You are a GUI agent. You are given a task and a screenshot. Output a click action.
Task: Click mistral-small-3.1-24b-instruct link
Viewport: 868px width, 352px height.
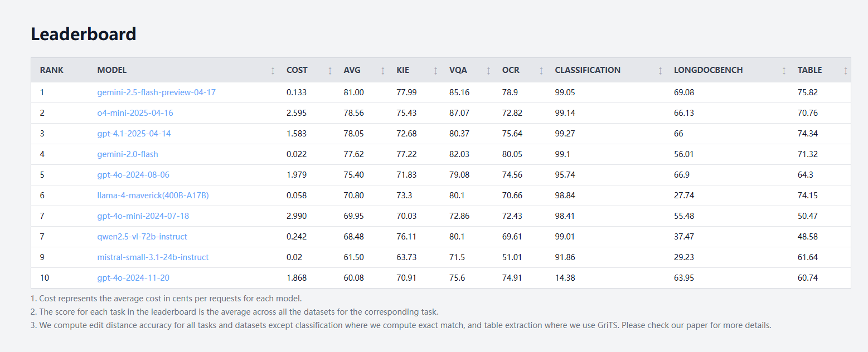pos(153,257)
